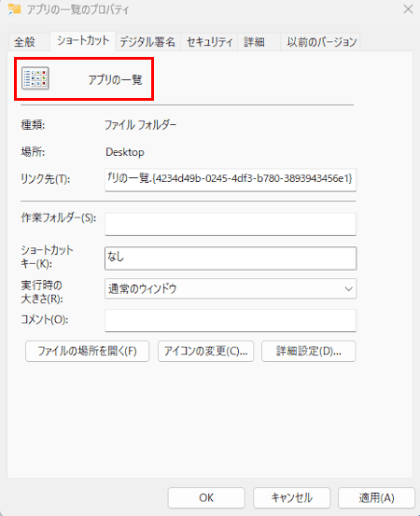This screenshot has height=516, width=420.
Task: Click the 詳細設定 button
Action: click(x=308, y=351)
